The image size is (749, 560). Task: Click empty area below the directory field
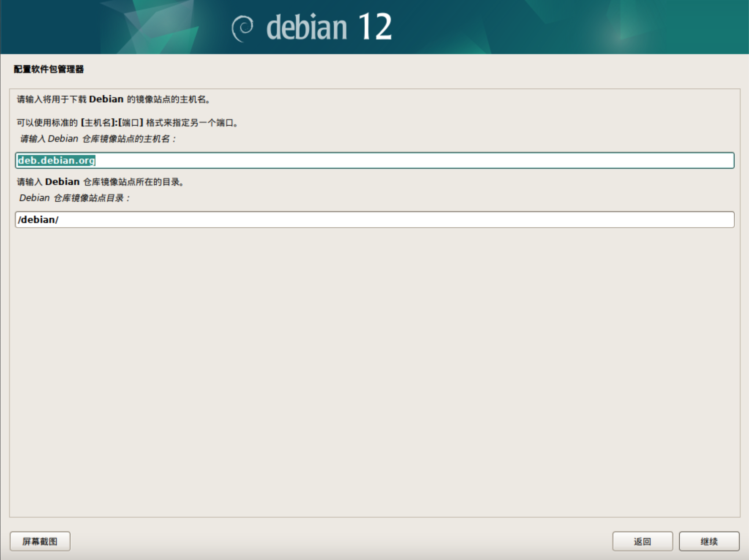[x=374, y=366]
